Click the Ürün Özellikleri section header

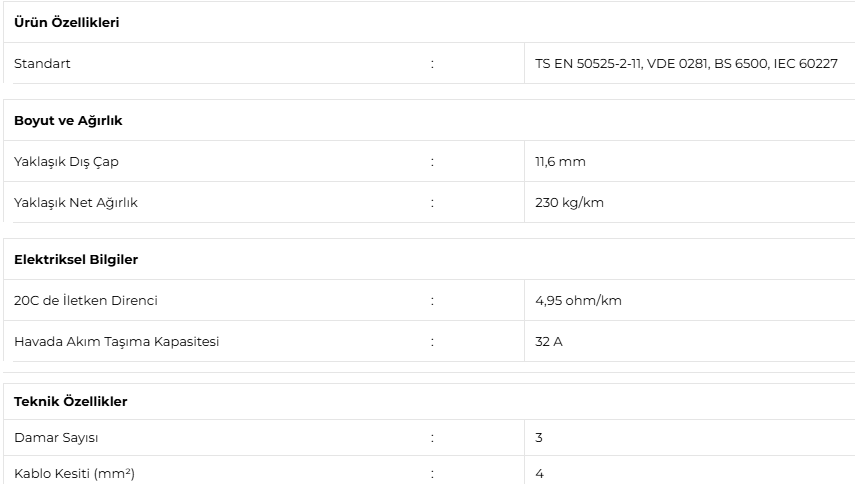pos(67,22)
